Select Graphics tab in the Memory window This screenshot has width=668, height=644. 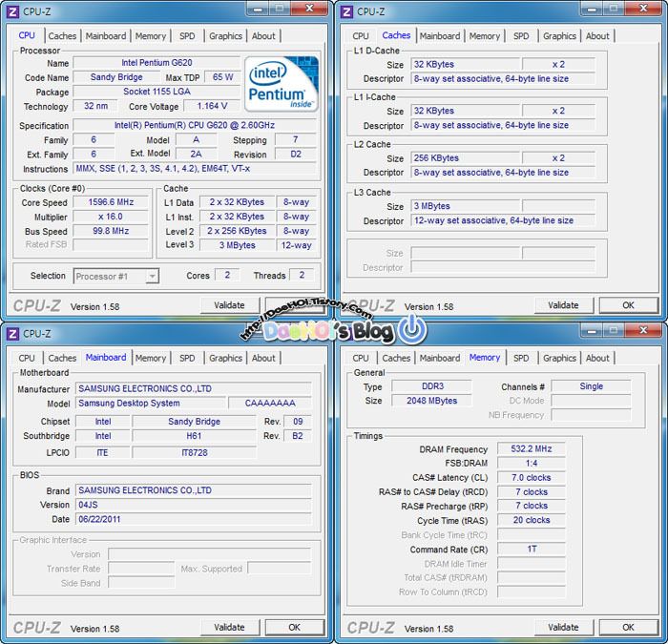coord(559,358)
